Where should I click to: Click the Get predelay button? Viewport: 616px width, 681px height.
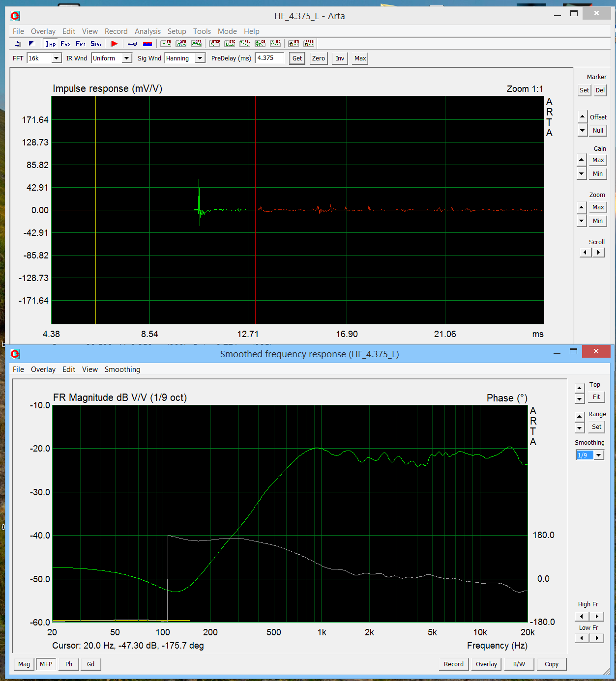297,58
